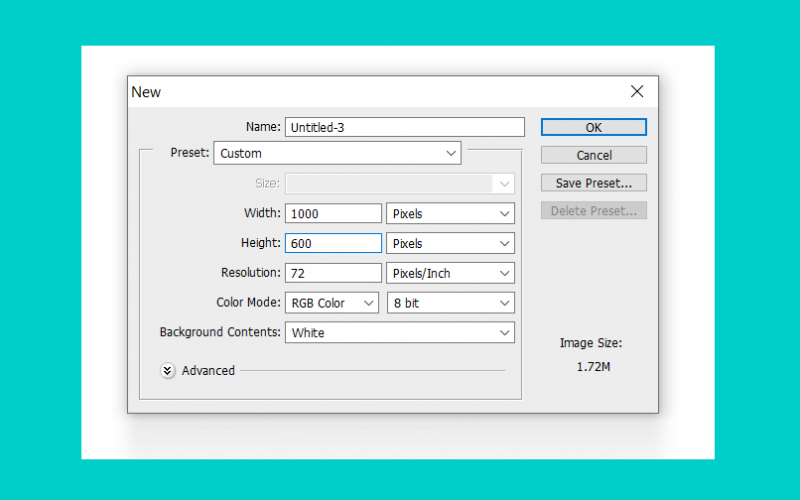
Task: Click the greyed Delete Preset button
Action: click(593, 211)
